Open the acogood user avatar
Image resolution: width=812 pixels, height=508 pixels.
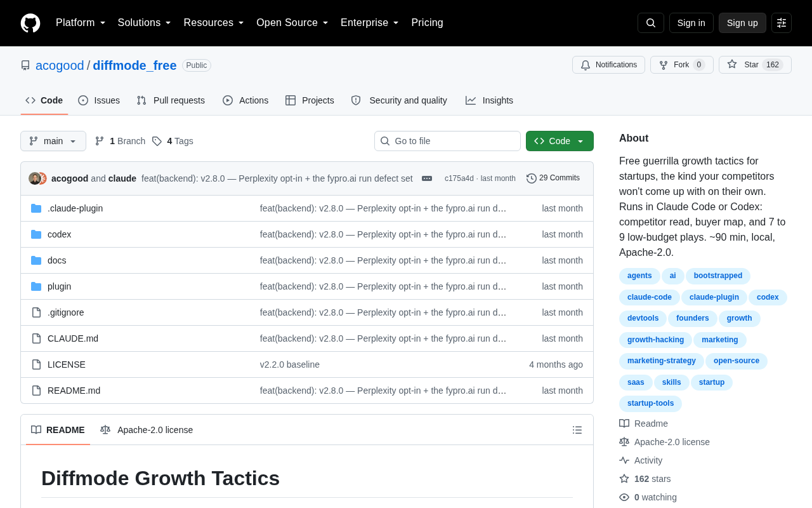click(x=35, y=178)
